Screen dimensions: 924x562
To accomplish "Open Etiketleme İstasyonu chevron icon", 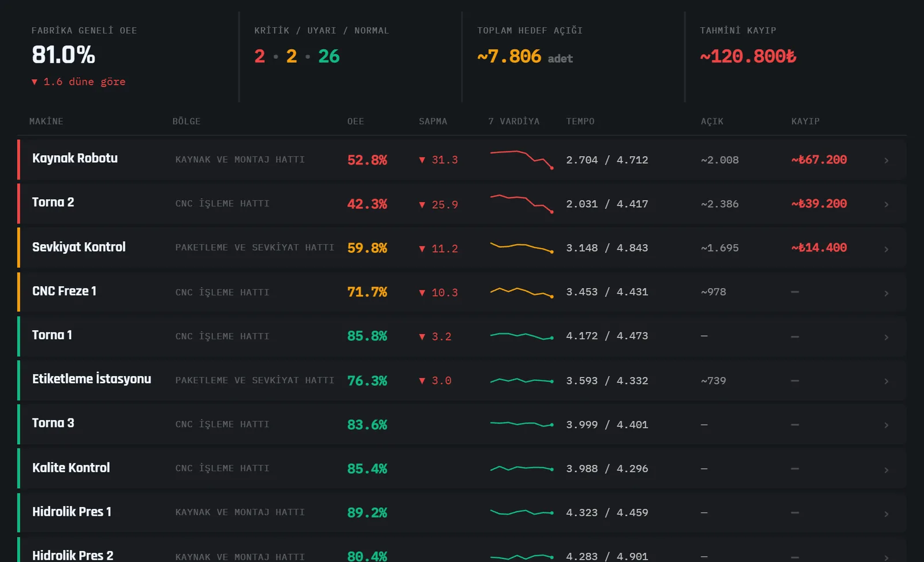I will point(886,381).
